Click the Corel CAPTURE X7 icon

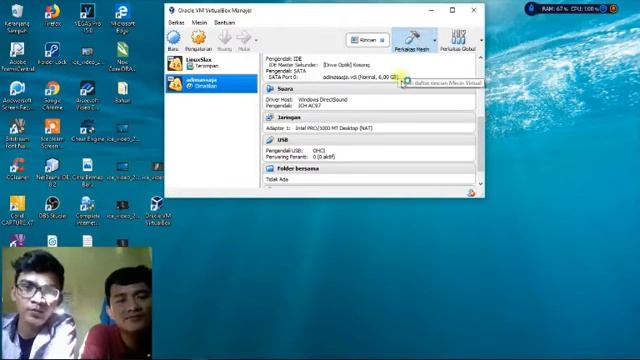pyautogui.click(x=17, y=211)
